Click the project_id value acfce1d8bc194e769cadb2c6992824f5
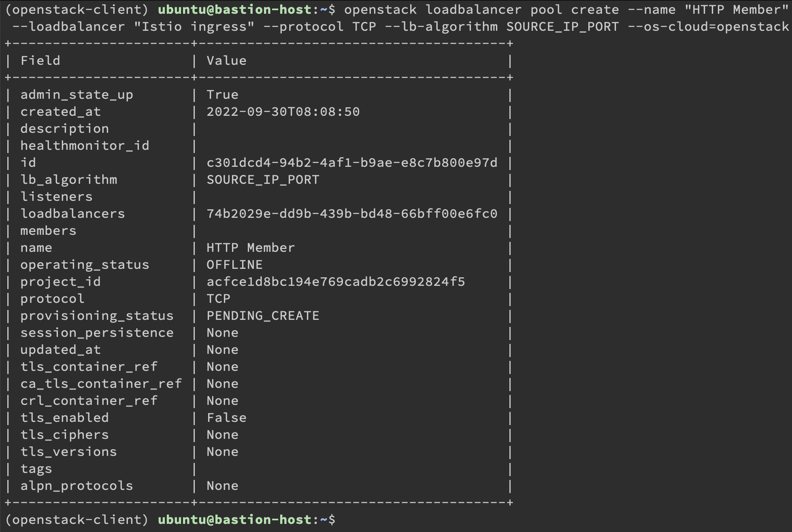 (x=336, y=282)
